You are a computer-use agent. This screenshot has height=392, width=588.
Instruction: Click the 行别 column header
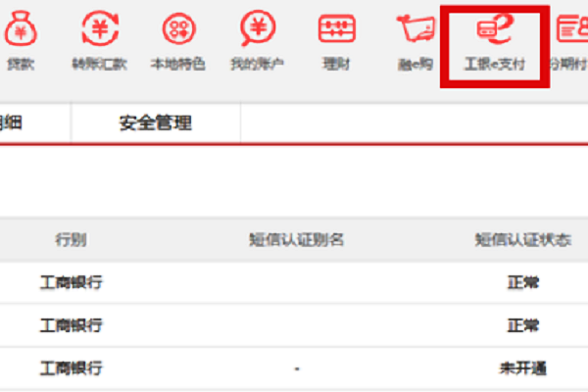pos(71,240)
